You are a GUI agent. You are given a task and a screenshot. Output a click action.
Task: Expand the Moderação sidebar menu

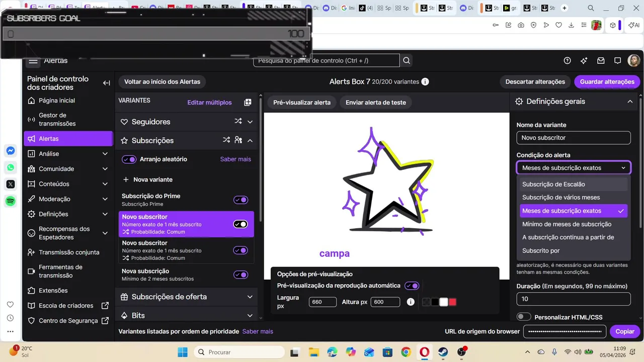(105, 199)
